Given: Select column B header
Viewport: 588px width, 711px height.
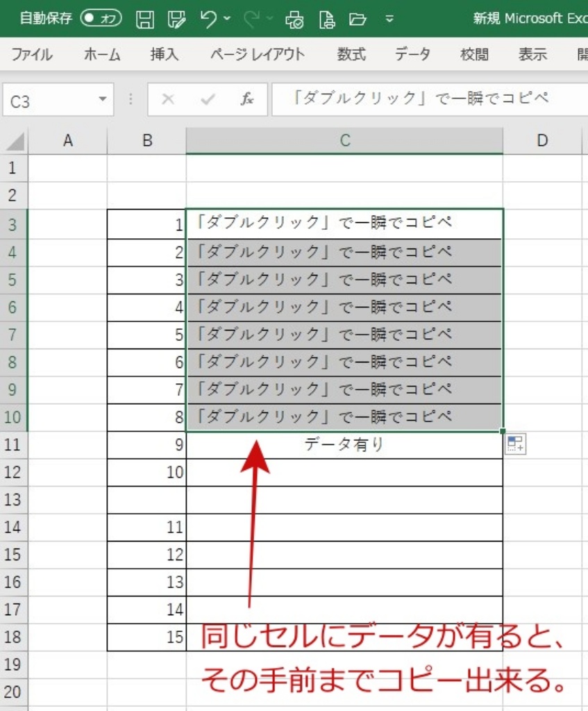Looking at the screenshot, I should tap(147, 141).
